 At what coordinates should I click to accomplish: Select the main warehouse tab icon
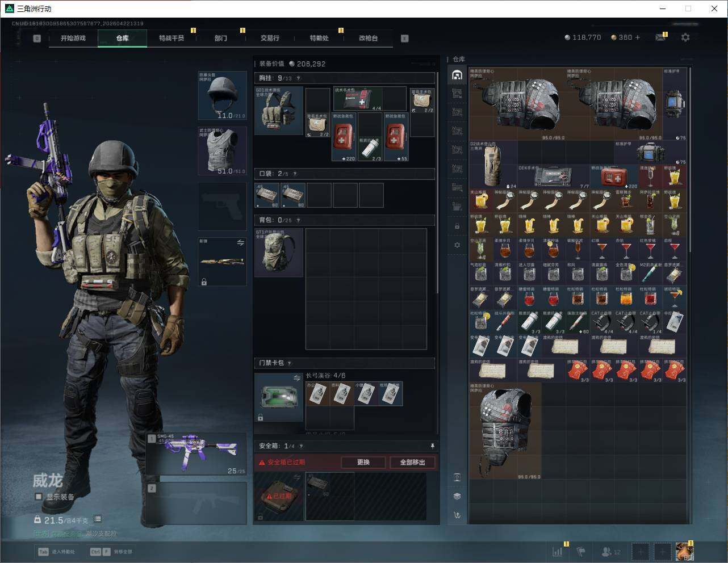pyautogui.click(x=457, y=75)
